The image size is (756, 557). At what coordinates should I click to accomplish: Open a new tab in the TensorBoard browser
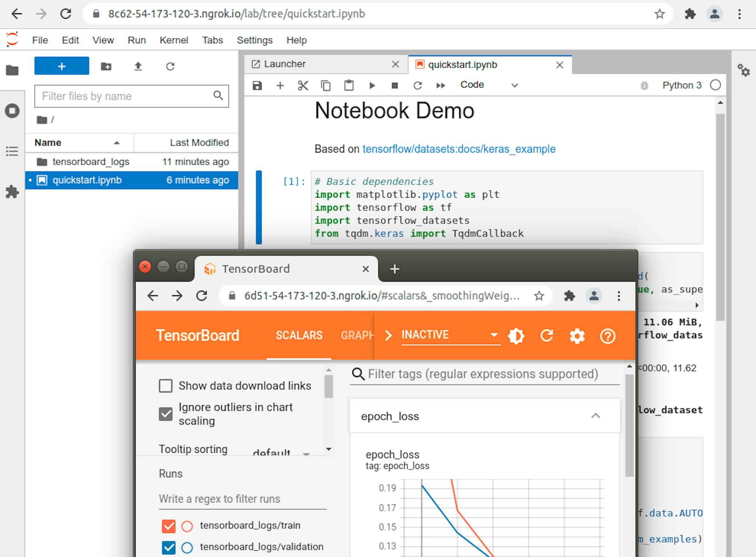[x=395, y=269]
